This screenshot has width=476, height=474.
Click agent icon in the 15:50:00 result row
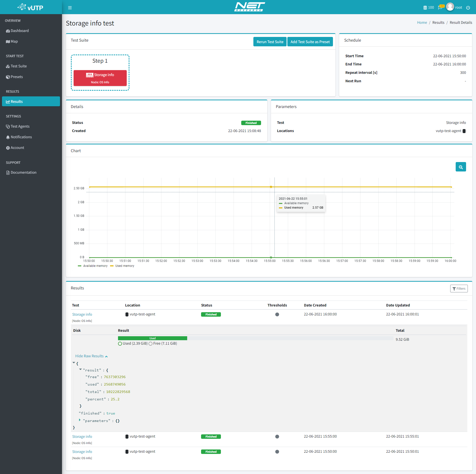point(127,452)
